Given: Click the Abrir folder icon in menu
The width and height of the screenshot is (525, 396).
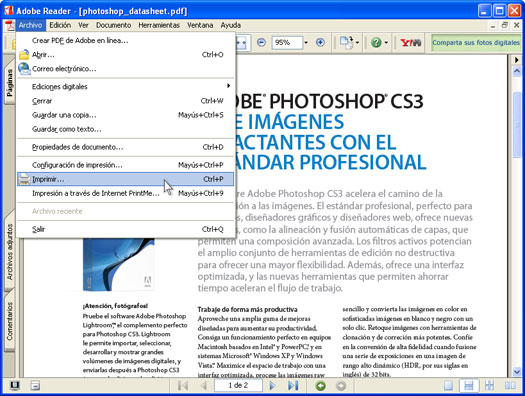Looking at the screenshot, I should (x=24, y=55).
